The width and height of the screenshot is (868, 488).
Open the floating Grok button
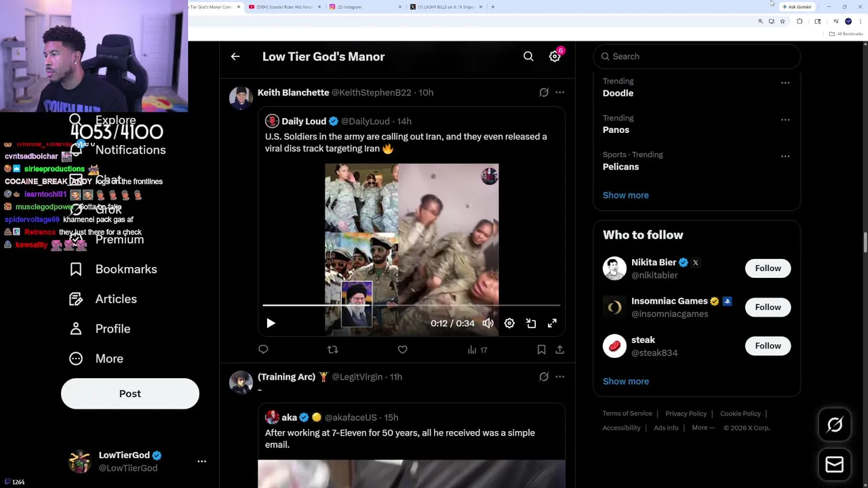pyautogui.click(x=835, y=425)
